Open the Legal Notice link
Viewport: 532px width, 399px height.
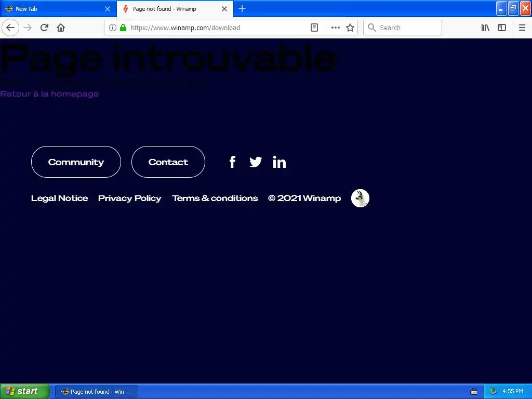tap(59, 198)
